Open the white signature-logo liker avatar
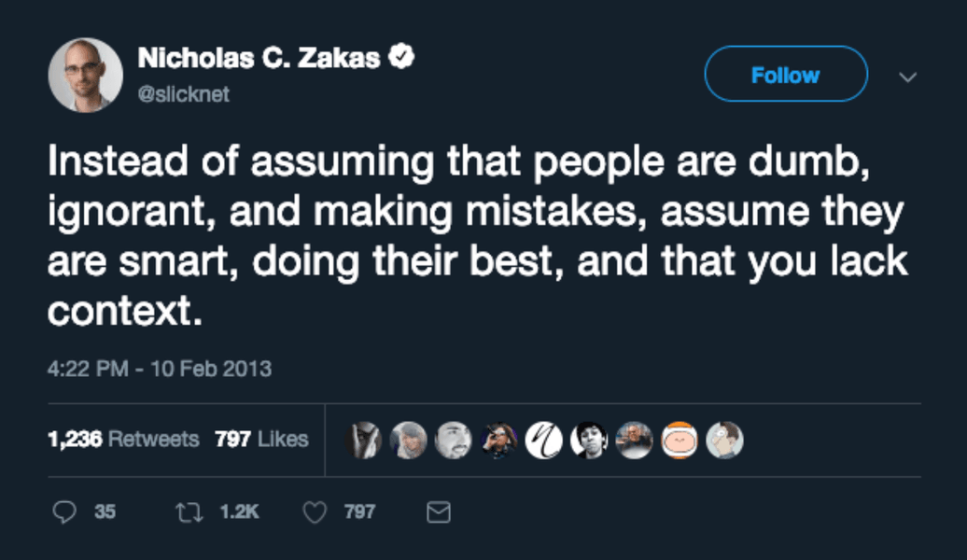Viewport: 967px width, 560px height. click(543, 440)
